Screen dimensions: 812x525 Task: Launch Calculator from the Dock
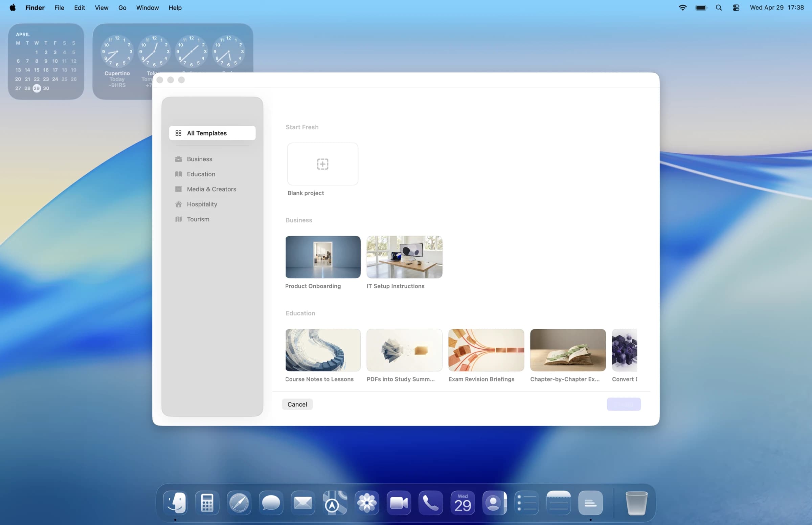pyautogui.click(x=207, y=503)
